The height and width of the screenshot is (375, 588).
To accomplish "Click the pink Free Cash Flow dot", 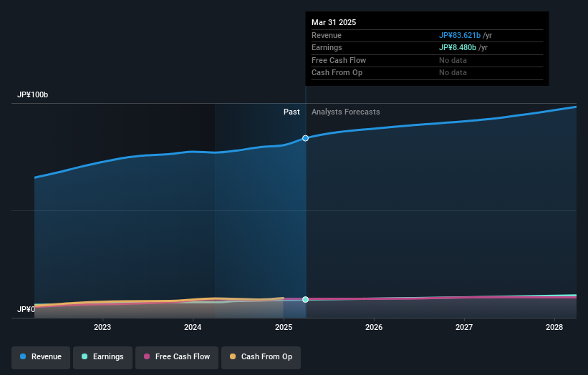I will point(147,356).
